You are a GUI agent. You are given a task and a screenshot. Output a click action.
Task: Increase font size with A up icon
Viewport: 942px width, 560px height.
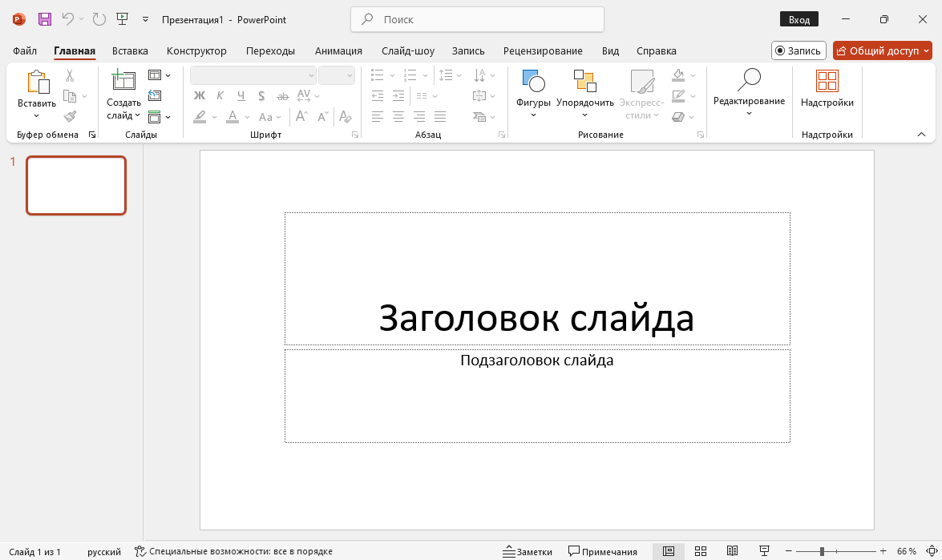coord(301,116)
